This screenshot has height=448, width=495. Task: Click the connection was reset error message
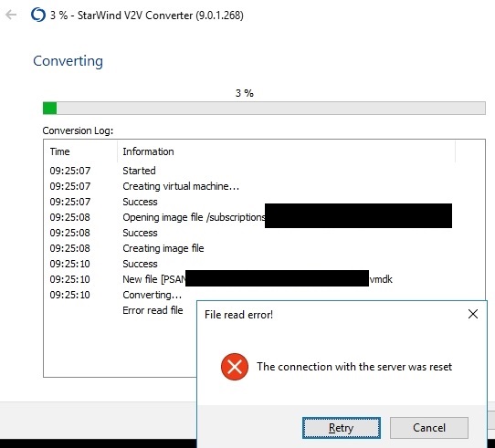pos(354,367)
